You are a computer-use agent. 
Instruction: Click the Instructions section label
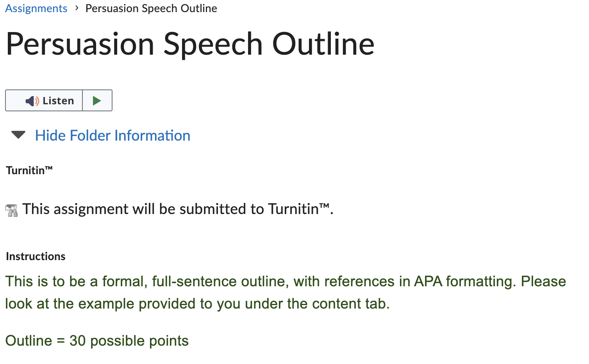[x=36, y=256]
